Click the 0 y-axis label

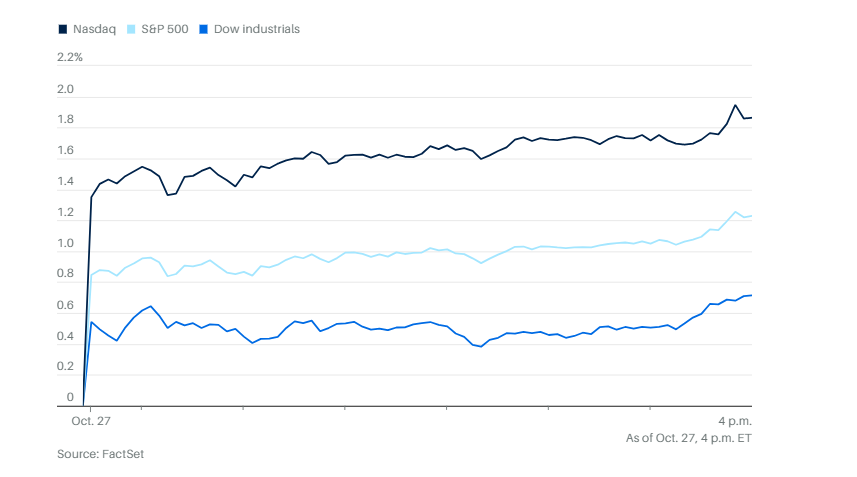point(70,398)
